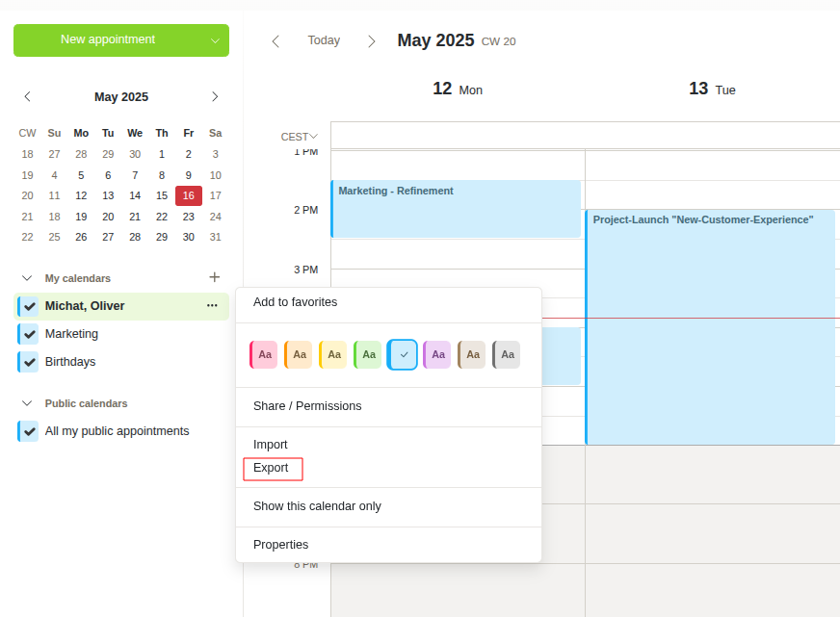
Task: Choose Share / Permissions menu entry
Action: [307, 406]
